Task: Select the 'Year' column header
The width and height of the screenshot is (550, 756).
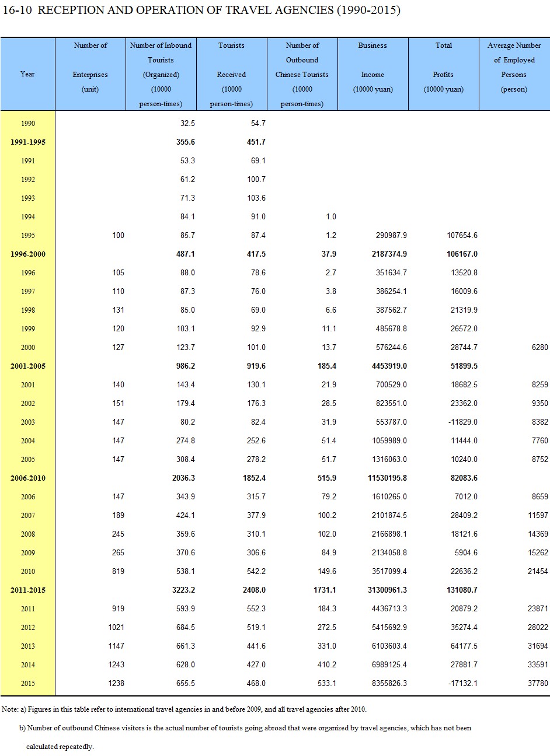Action: pos(27,74)
